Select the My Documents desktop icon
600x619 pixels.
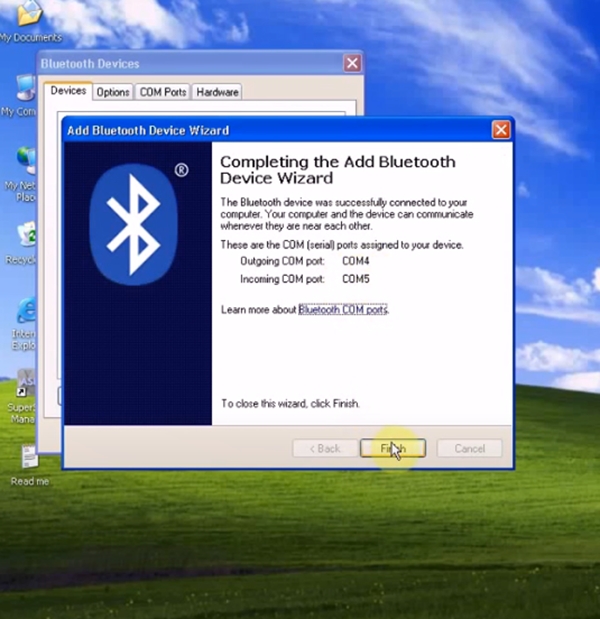point(30,22)
